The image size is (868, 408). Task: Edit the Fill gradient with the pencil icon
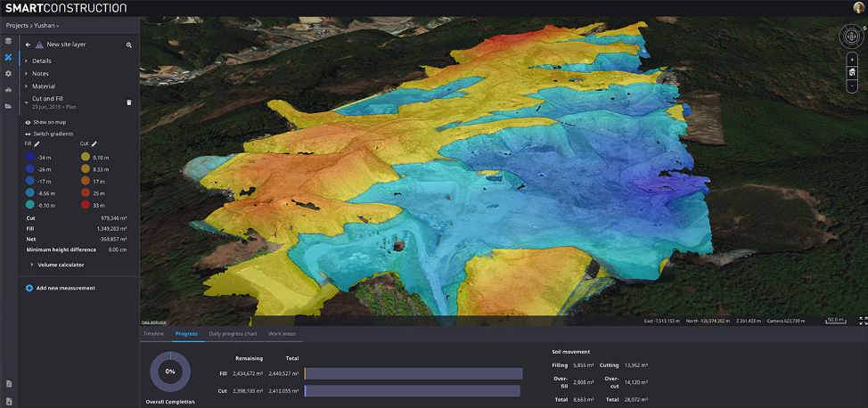(37, 143)
